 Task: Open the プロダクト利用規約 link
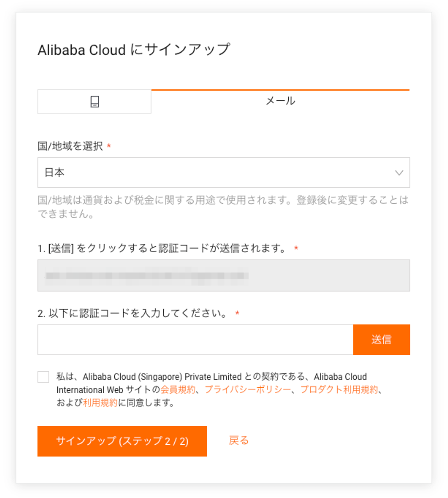339,390
